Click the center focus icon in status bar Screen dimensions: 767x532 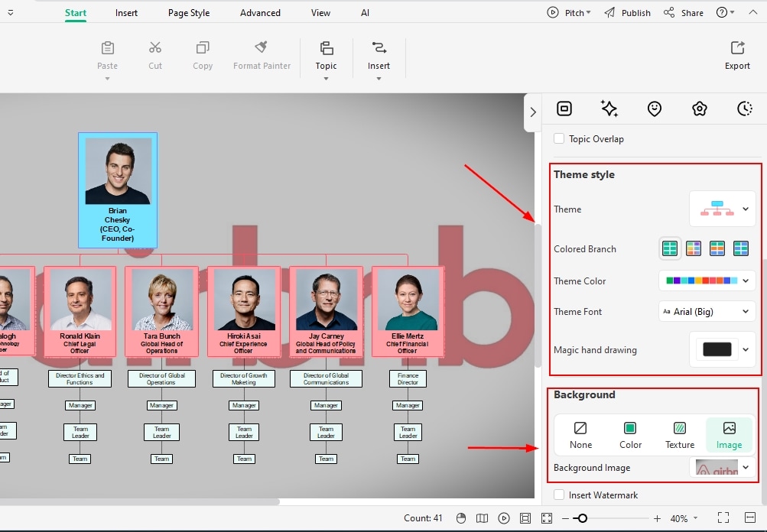[x=547, y=518]
